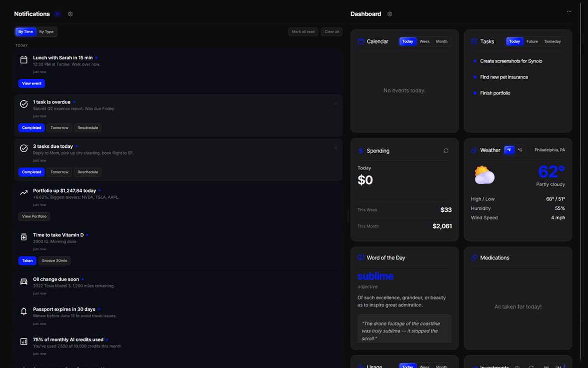Open '75% of monthly AI credits used' notification

[178, 346]
